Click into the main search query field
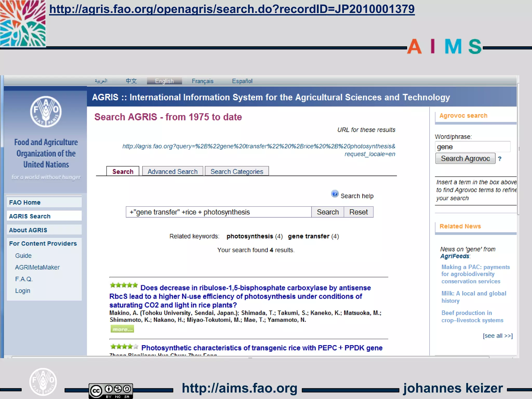The height and width of the screenshot is (399, 532). click(218, 212)
